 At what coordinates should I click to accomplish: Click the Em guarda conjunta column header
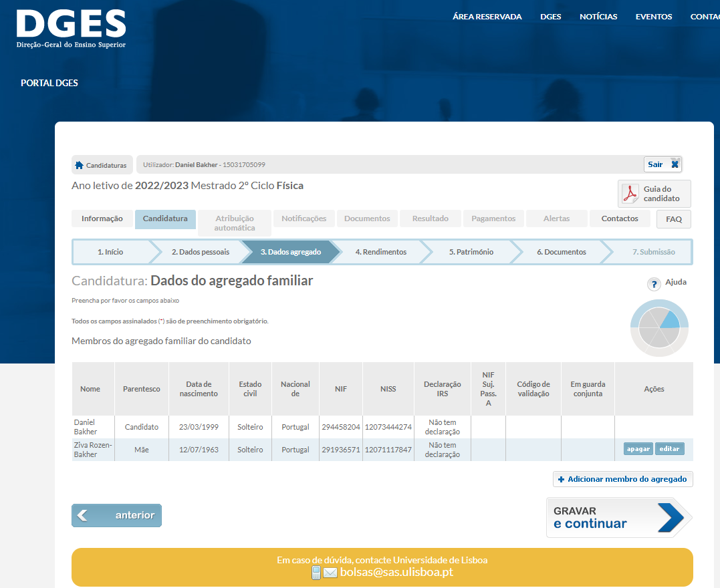pyautogui.click(x=588, y=389)
